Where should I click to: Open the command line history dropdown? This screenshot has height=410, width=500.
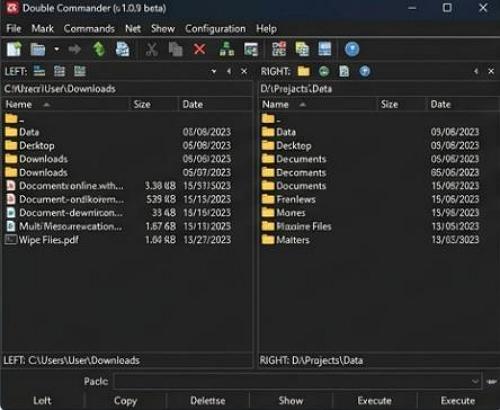[475, 381]
